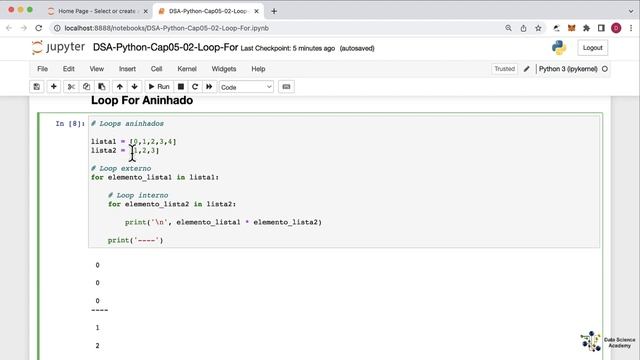Image resolution: width=640 pixels, height=360 pixels.
Task: Save the notebook with the floppy disk icon
Action: tap(37, 87)
